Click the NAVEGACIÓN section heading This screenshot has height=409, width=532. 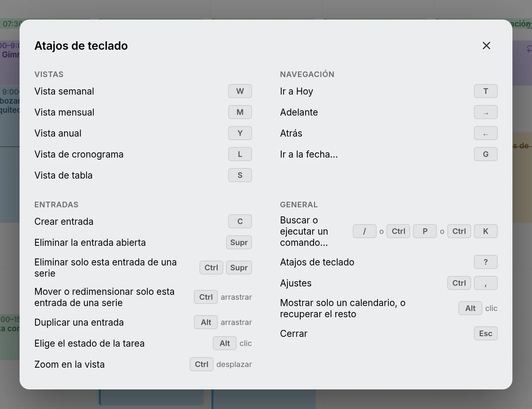coord(307,74)
